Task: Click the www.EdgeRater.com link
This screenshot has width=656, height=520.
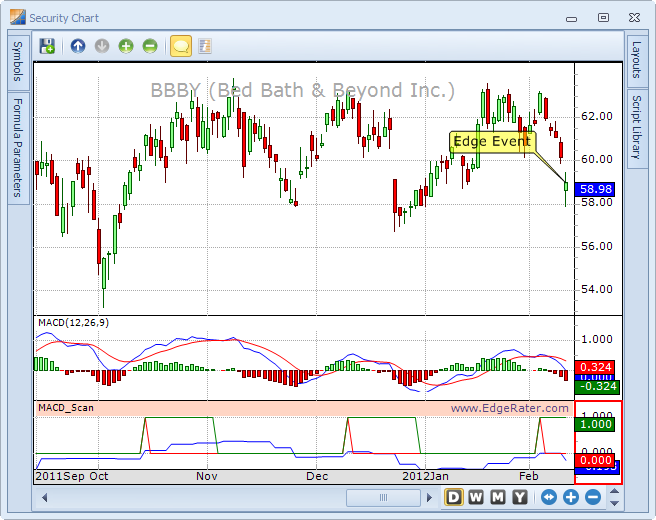Action: pos(510,408)
